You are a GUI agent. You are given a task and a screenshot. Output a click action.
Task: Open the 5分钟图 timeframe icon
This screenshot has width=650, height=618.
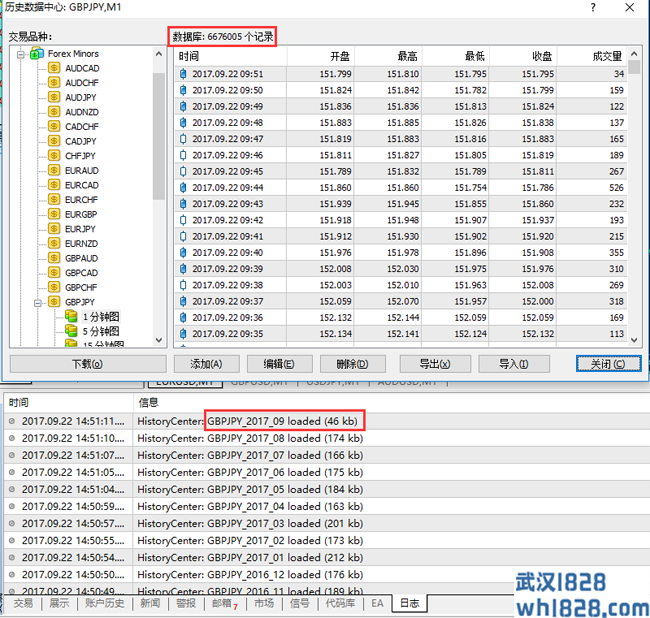click(x=71, y=331)
